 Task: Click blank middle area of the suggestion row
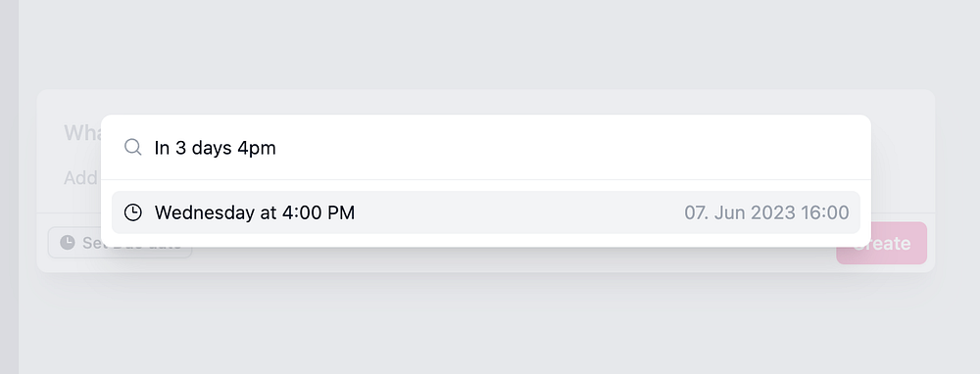[x=518, y=212]
